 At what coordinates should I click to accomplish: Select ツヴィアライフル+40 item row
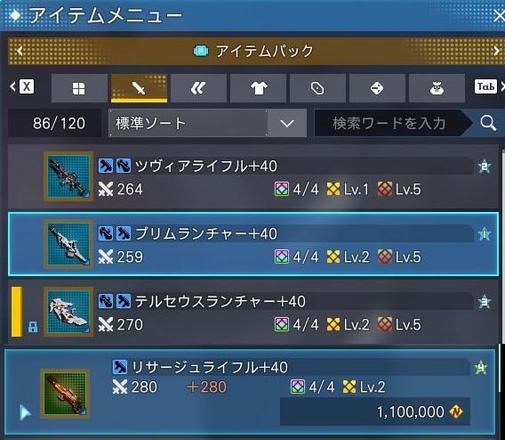(253, 177)
